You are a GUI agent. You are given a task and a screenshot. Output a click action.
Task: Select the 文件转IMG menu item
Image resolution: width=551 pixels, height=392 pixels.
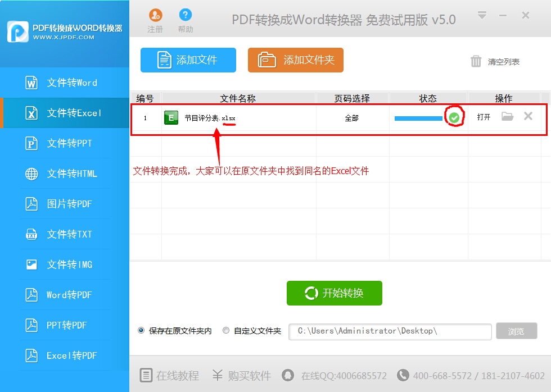pos(65,265)
